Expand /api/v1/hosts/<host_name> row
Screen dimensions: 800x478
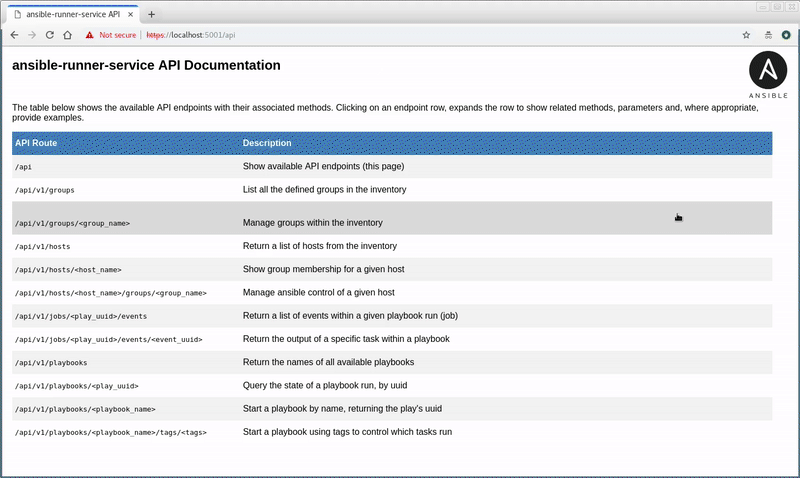[392, 269]
